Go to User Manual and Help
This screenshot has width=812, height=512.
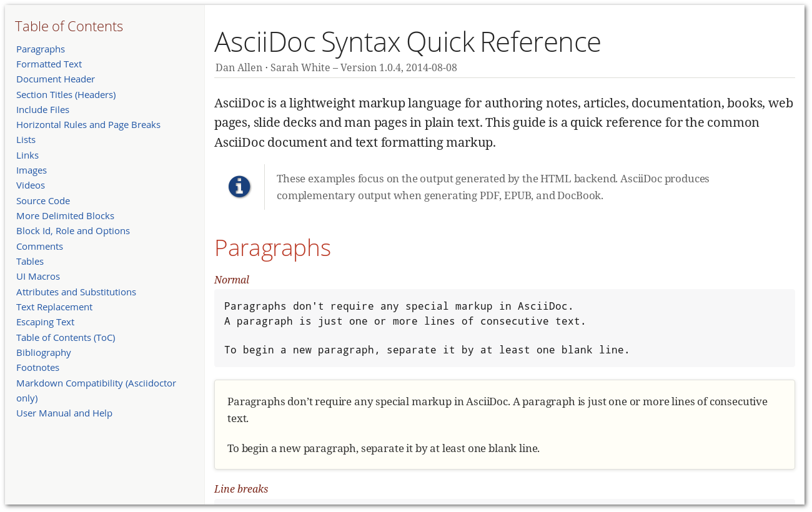[64, 413]
